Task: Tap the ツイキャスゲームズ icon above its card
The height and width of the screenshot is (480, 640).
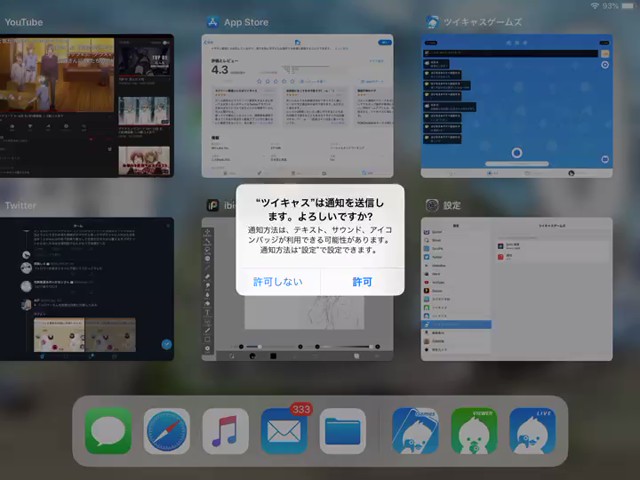Action: tap(432, 22)
